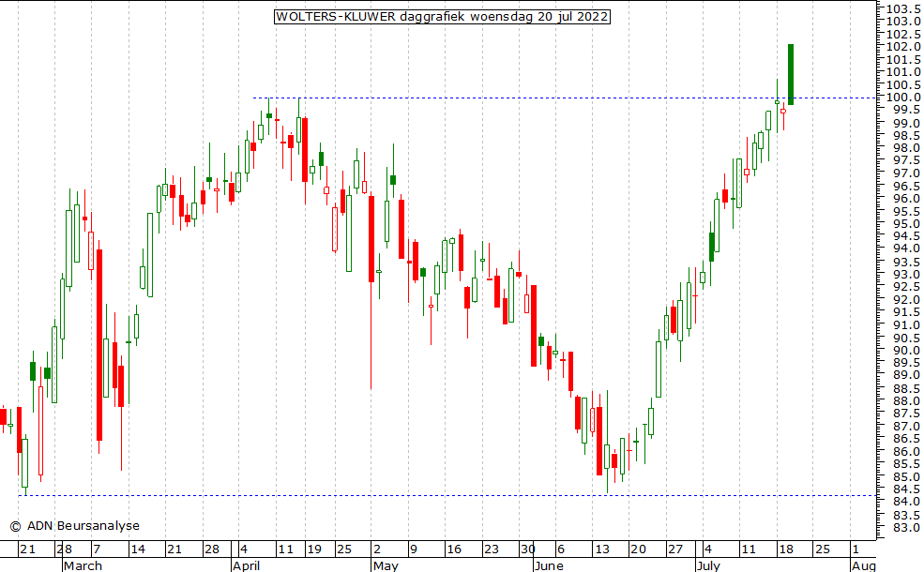Click the 30 date label before June
924x572 pixels.
coord(527,549)
